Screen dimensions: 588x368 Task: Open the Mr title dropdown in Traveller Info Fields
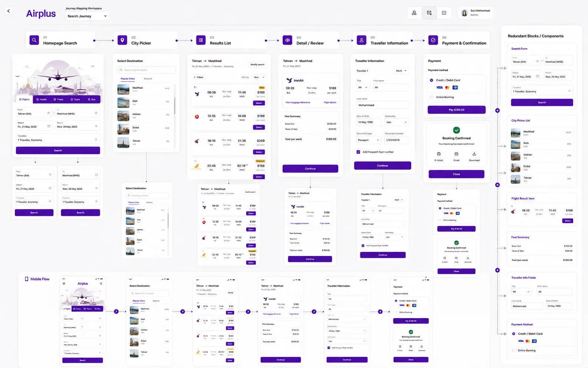pos(522,292)
